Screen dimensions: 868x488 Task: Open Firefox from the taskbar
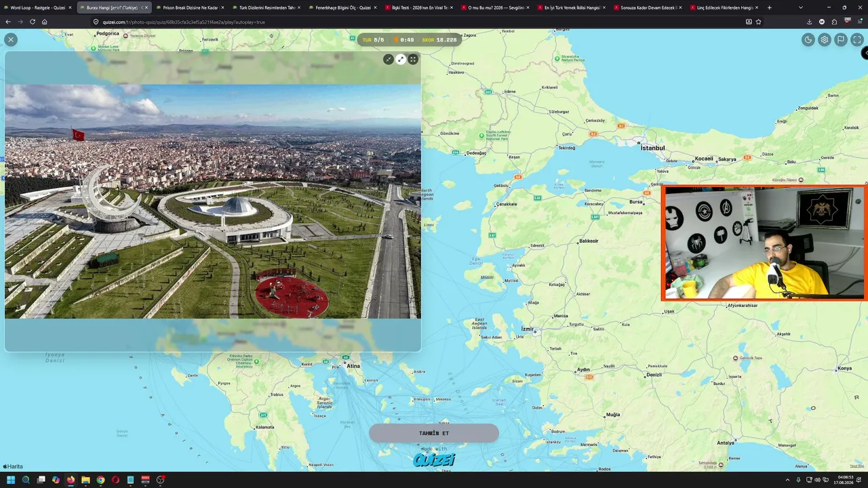coord(71,480)
